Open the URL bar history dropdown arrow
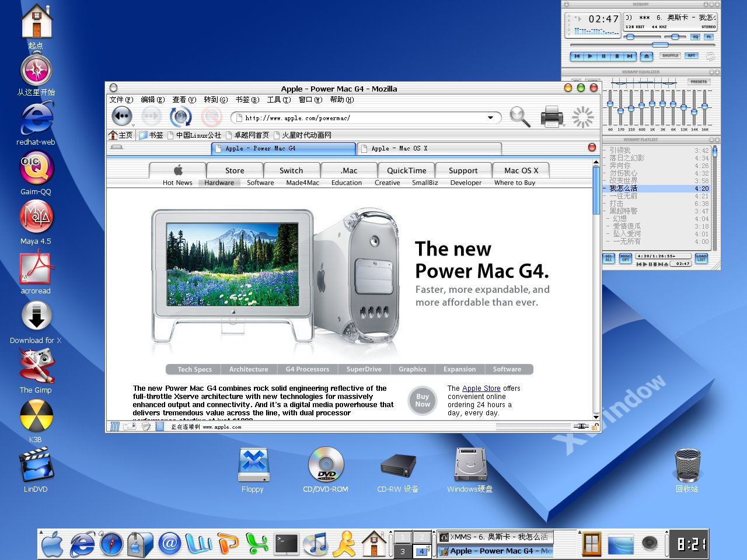 coord(491,118)
